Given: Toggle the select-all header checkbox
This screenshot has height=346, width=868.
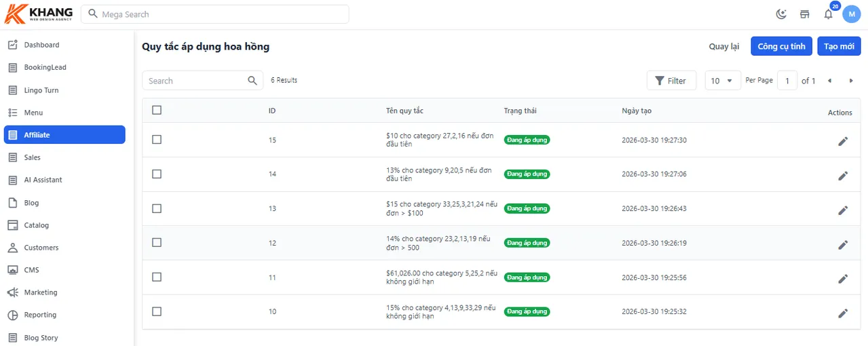Looking at the screenshot, I should [157, 110].
